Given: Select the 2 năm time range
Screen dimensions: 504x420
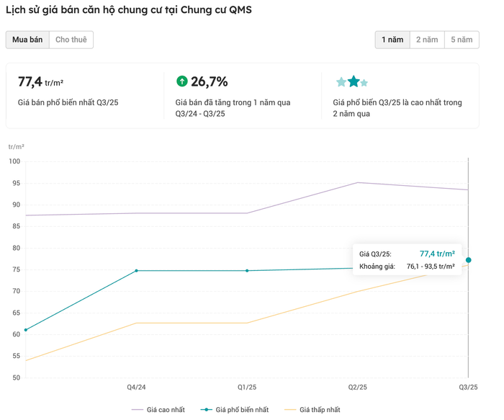Looking at the screenshot, I should coord(427,40).
